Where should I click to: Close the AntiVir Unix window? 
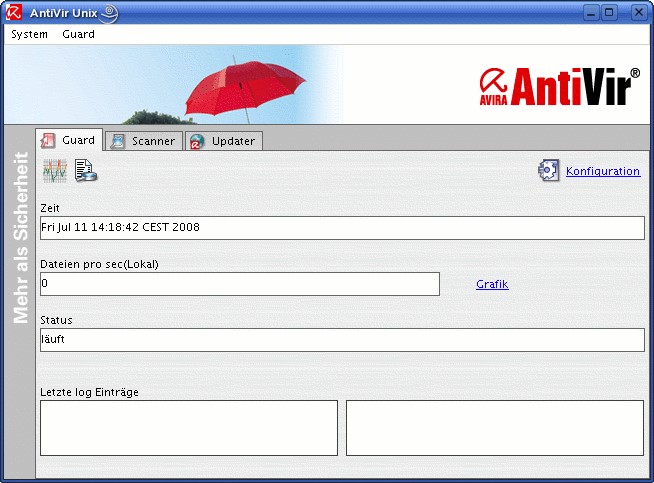(x=639, y=13)
